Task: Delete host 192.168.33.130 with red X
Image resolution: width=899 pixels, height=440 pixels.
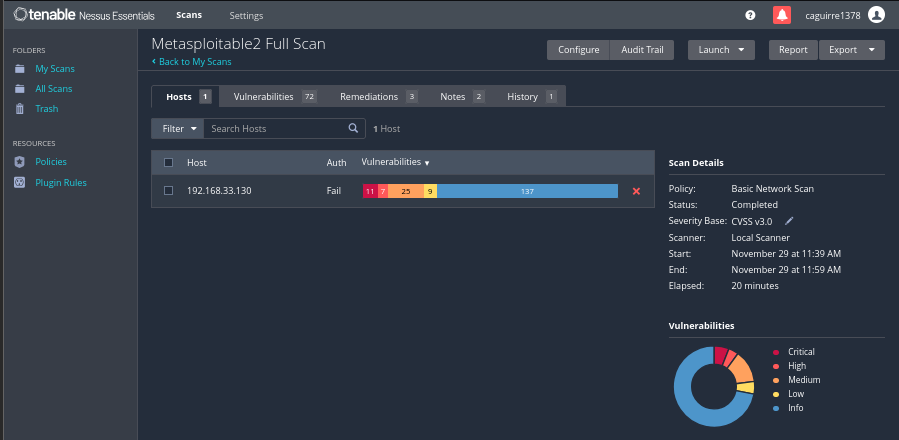Action: pyautogui.click(x=636, y=191)
